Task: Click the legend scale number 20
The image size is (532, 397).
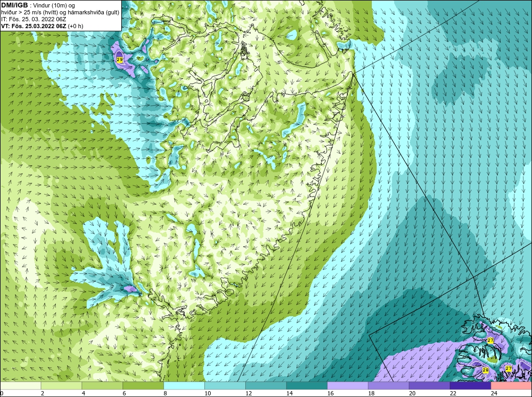Action: (x=412, y=393)
